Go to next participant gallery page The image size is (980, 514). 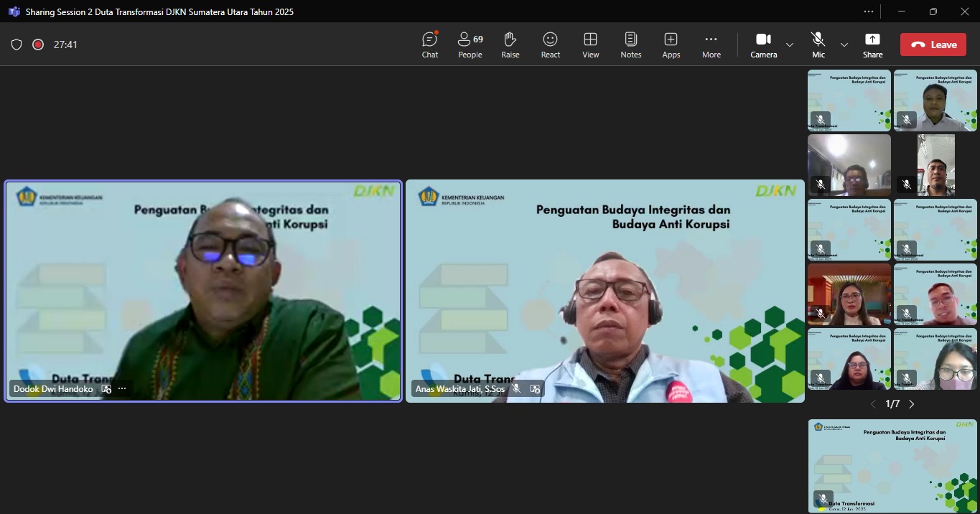tap(912, 404)
